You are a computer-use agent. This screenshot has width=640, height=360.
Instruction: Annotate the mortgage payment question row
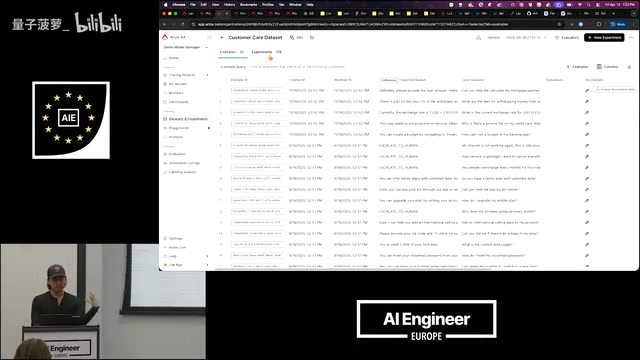pos(587,90)
